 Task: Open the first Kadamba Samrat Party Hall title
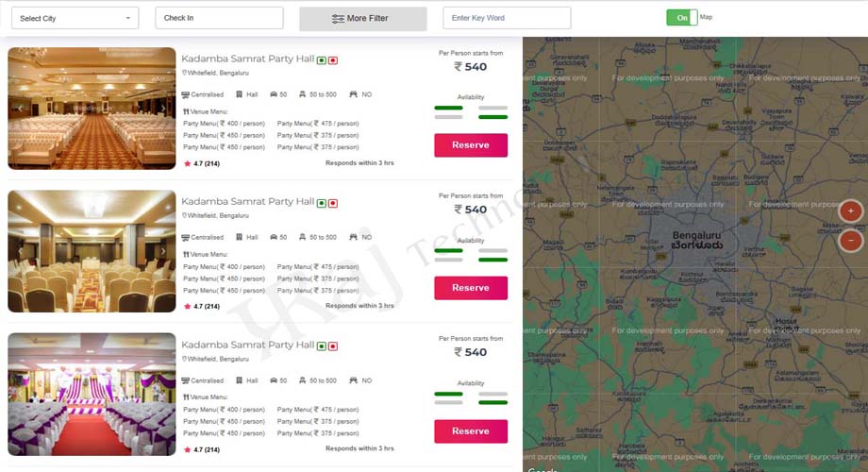(x=247, y=59)
